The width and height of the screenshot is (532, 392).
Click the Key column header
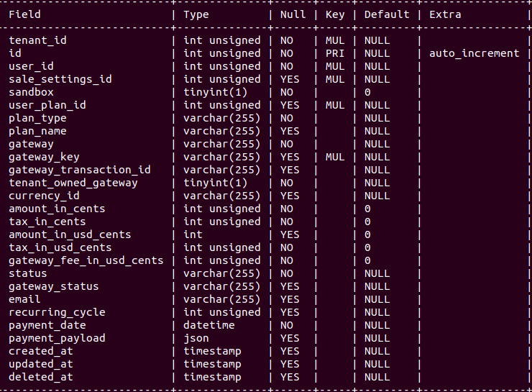click(335, 14)
